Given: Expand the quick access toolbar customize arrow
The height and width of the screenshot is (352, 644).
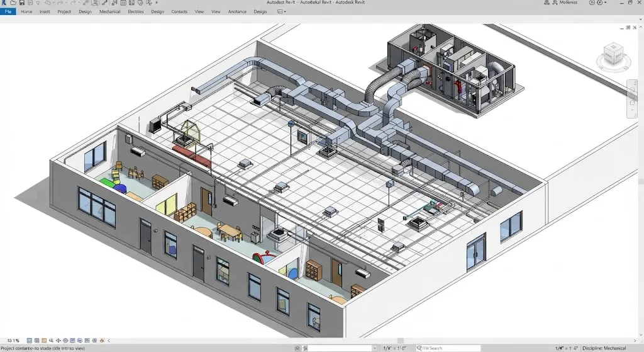Looking at the screenshot, I should tap(157, 3).
